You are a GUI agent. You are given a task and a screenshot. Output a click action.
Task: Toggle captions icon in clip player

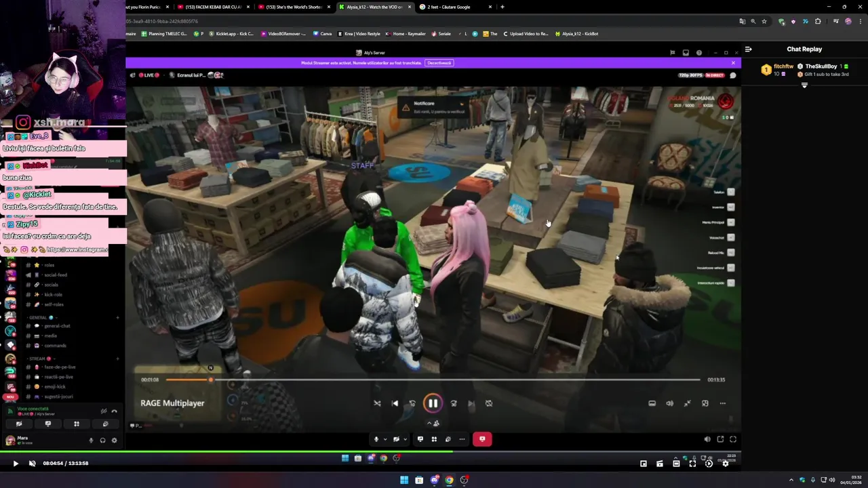652,403
